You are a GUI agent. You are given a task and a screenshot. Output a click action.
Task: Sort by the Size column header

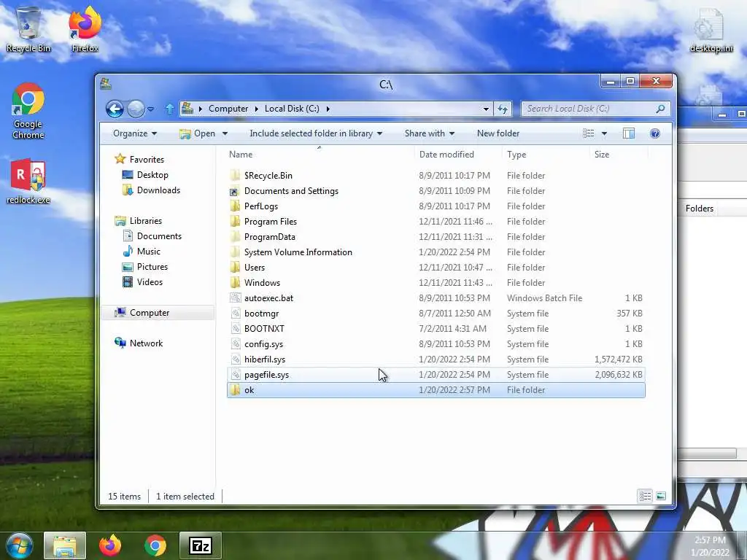[619, 155]
